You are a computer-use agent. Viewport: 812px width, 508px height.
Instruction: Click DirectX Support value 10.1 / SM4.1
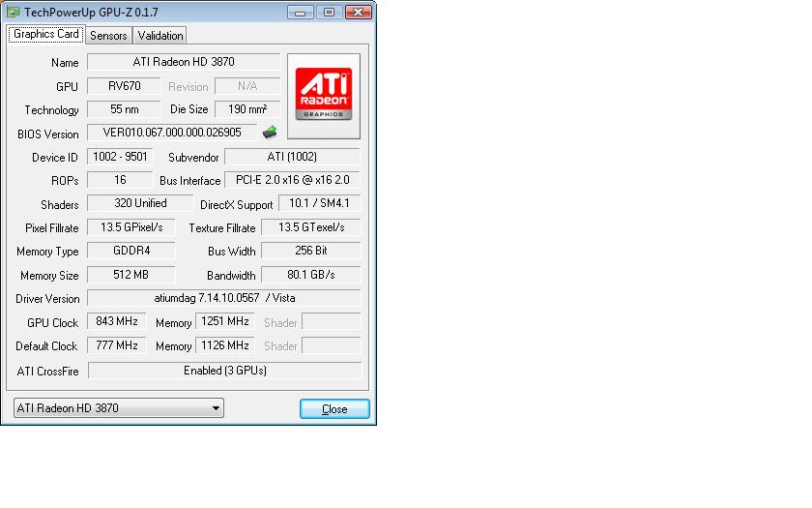(x=320, y=203)
